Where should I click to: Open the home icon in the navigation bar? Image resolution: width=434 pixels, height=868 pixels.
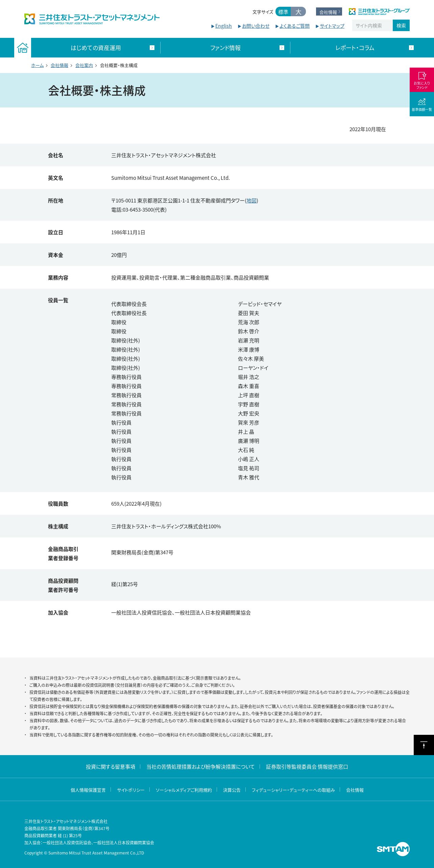pyautogui.click(x=23, y=48)
